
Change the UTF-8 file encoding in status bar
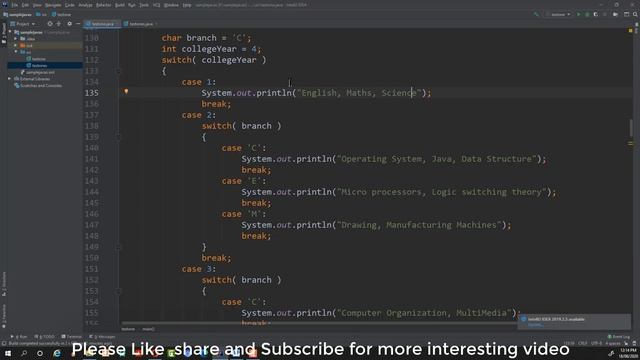596,343
